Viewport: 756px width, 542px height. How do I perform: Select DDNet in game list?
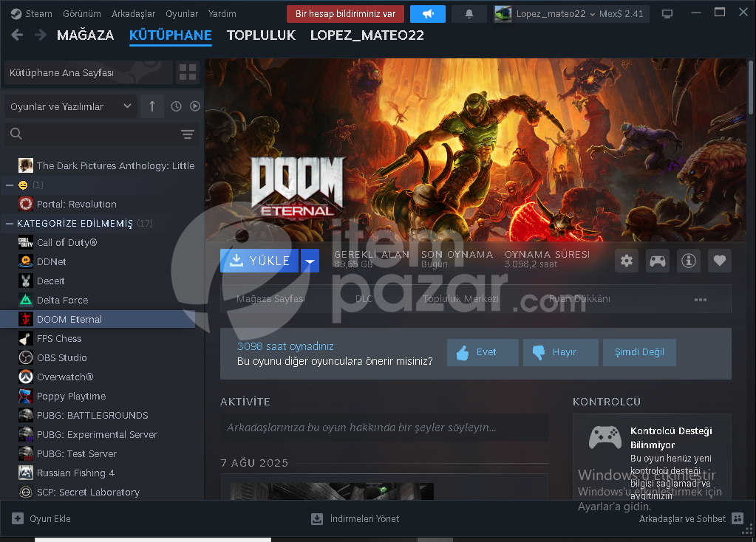(98, 262)
